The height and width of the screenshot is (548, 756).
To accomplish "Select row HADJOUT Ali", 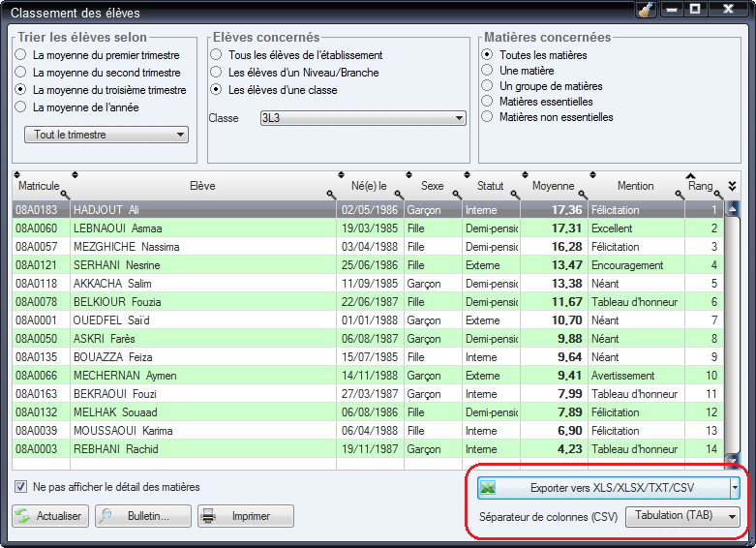I will 368,210.
